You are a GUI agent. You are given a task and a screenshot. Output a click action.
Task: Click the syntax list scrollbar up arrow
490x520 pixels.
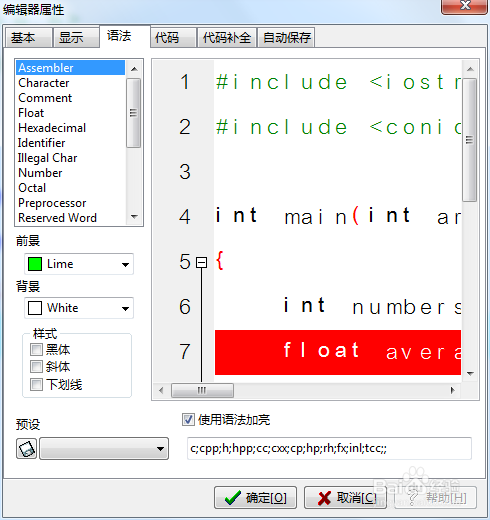pyautogui.click(x=134, y=69)
